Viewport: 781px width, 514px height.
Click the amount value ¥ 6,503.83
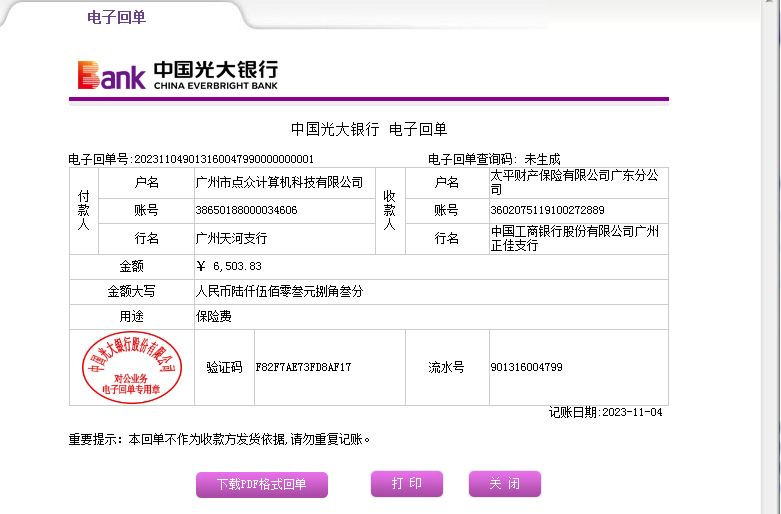tap(230, 266)
